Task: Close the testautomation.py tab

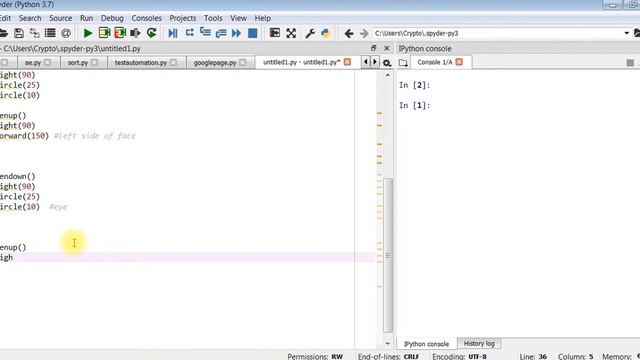Action: tap(173, 62)
